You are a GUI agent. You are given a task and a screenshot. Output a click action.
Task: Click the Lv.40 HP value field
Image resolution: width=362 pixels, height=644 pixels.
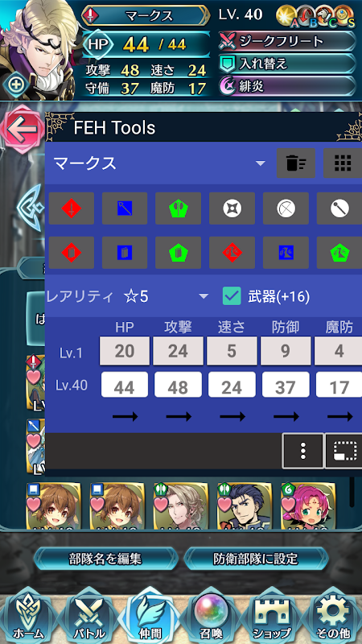tap(125, 385)
